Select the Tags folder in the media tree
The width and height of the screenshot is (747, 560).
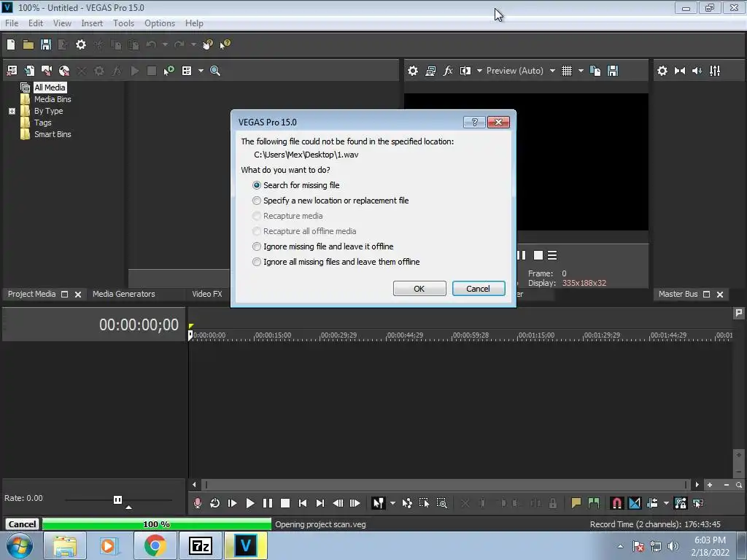43,122
